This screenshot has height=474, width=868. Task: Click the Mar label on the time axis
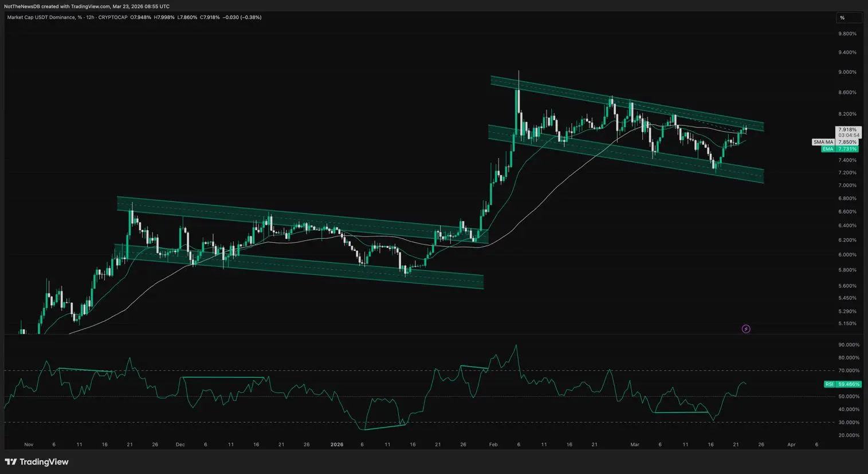635,444
